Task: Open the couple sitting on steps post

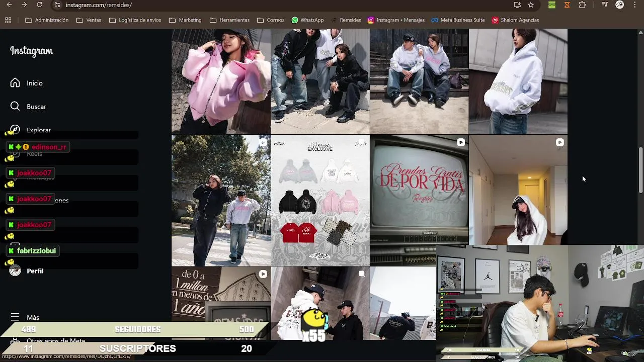Action: pyautogui.click(x=419, y=81)
